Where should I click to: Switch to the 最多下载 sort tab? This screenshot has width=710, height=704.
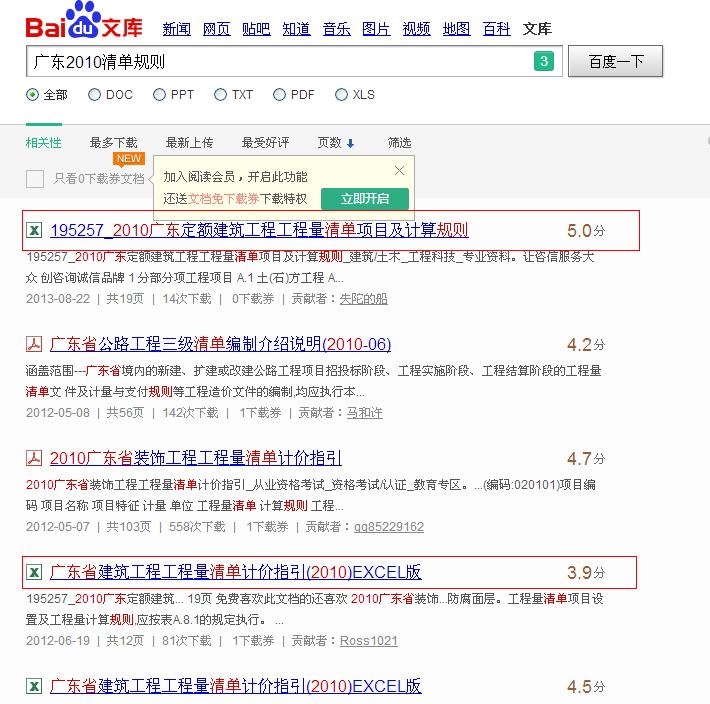coord(113,143)
